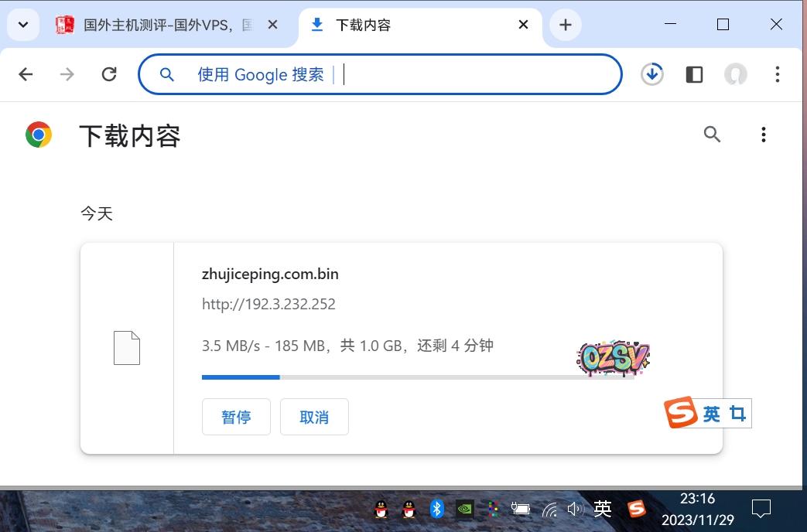The width and height of the screenshot is (807, 532).
Task: Open a new tab with plus button
Action: pos(566,25)
